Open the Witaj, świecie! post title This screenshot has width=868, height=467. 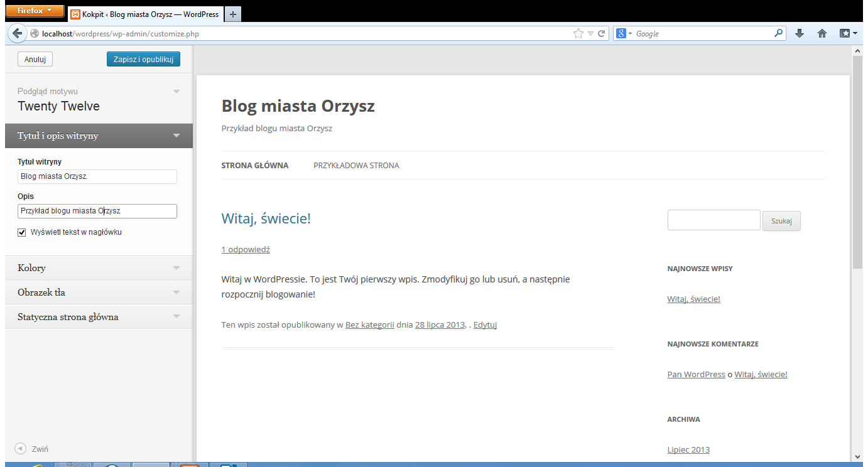[266, 218]
